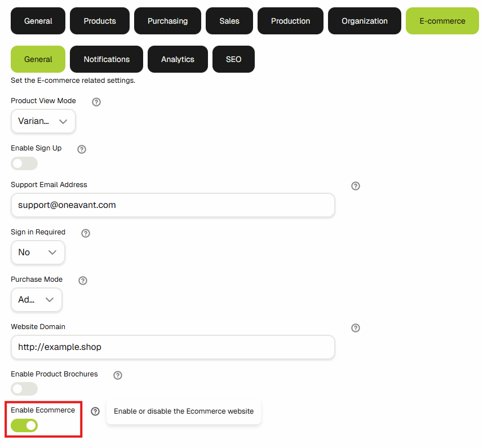
Task: Expand the Sign in Required dropdown
Action: pyautogui.click(x=38, y=252)
